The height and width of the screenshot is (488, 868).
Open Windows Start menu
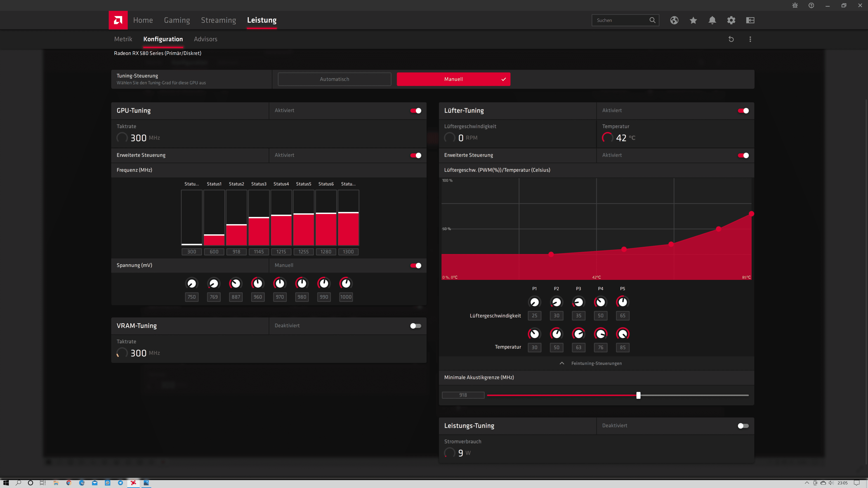(x=6, y=483)
